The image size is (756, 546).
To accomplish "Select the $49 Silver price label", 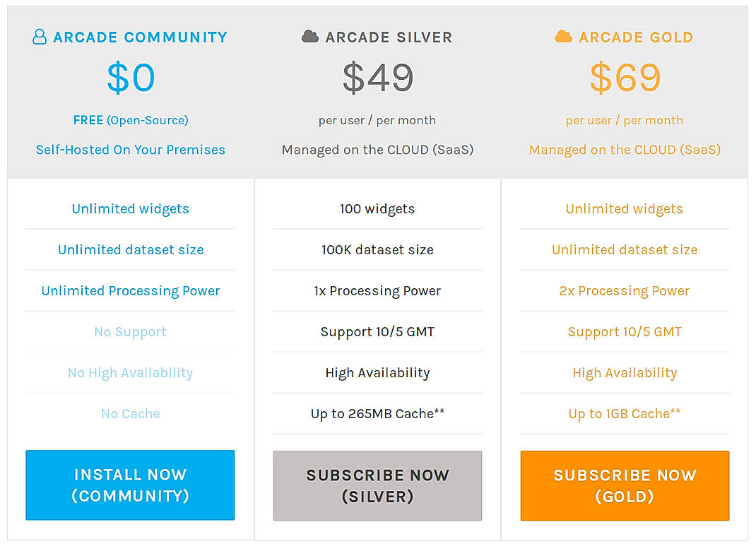I will pyautogui.click(x=377, y=78).
